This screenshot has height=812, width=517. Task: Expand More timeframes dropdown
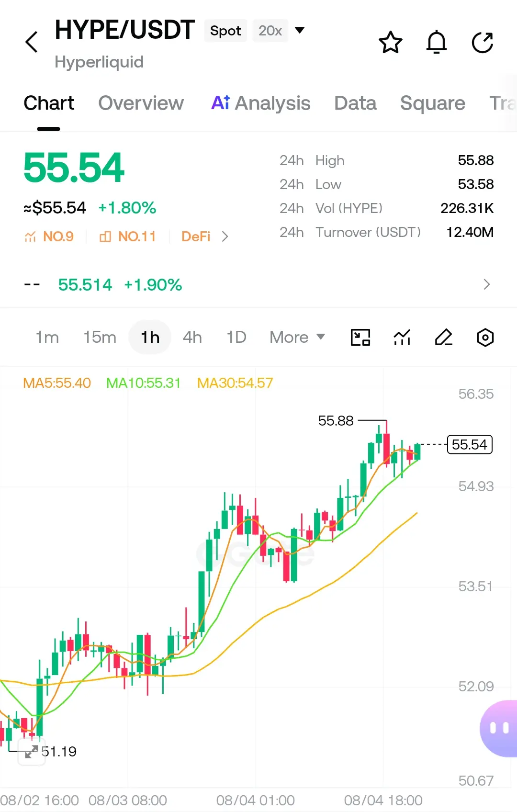tap(298, 338)
